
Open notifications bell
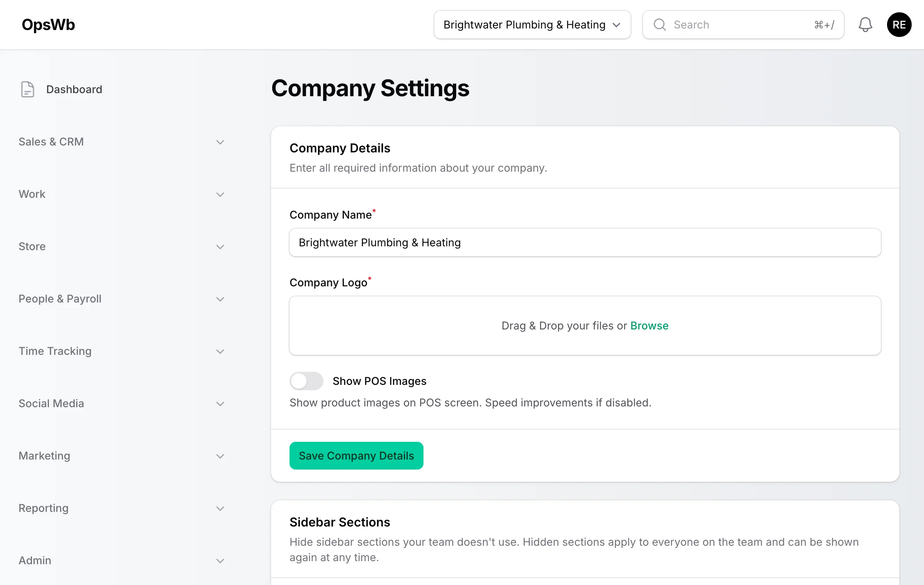click(865, 25)
